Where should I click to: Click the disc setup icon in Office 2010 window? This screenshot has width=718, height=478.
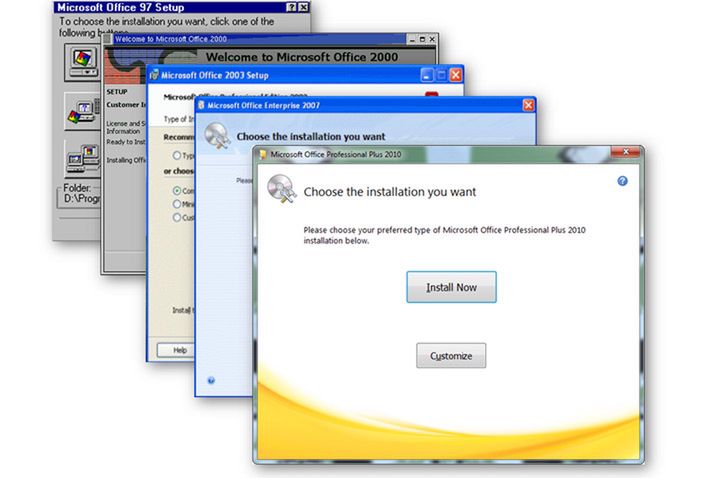coord(281,189)
